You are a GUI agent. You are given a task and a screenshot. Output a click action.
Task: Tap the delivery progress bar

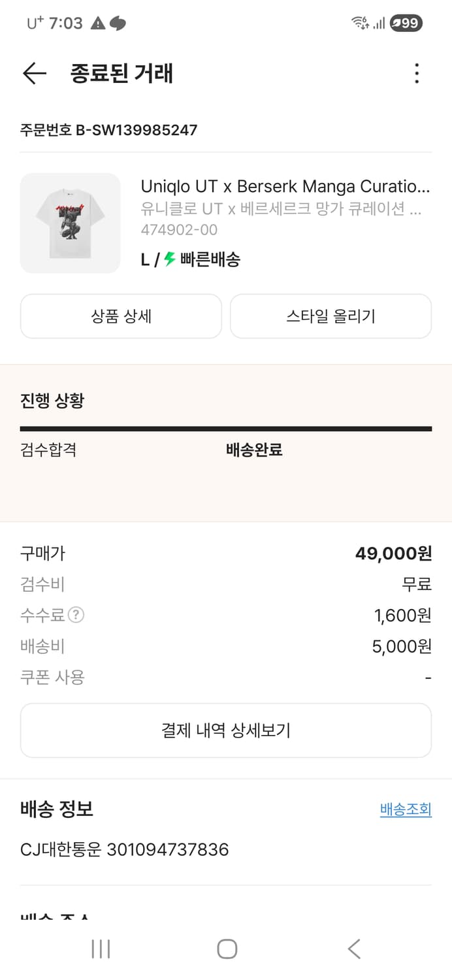click(226, 429)
